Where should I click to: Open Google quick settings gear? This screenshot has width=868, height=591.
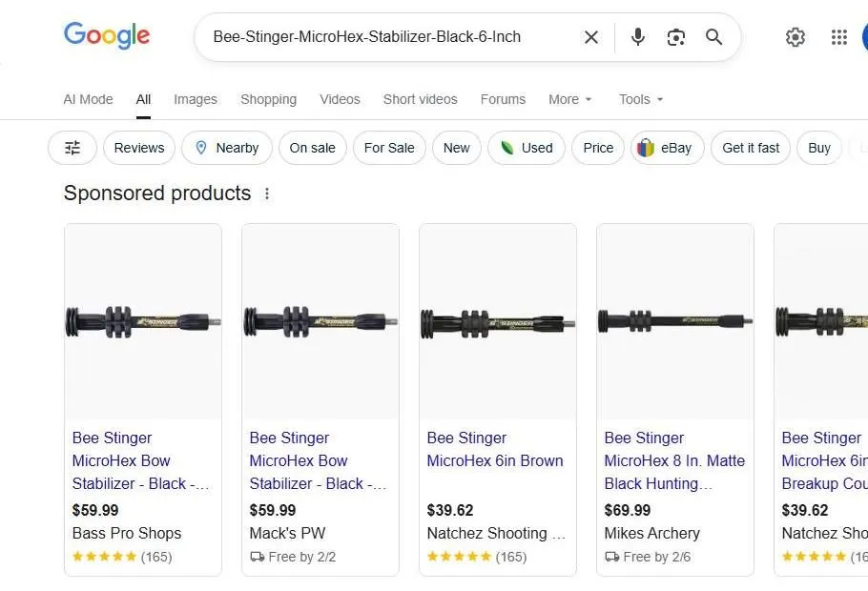(x=796, y=37)
